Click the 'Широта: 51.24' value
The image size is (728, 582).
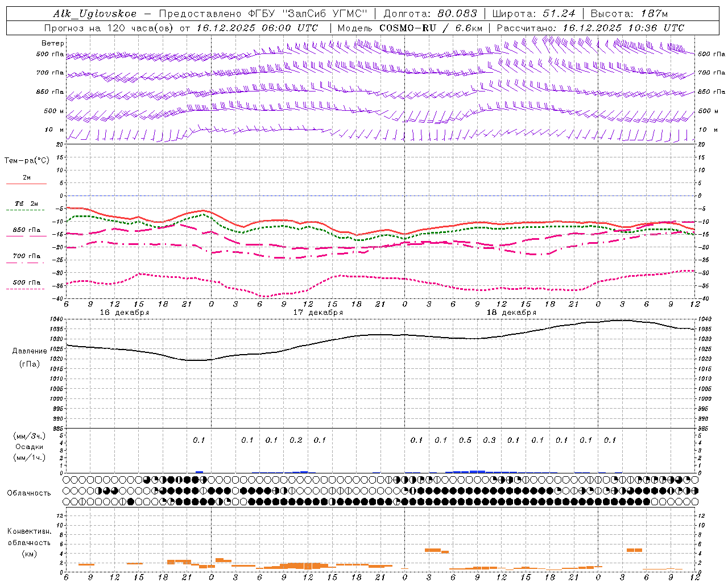pos(533,14)
